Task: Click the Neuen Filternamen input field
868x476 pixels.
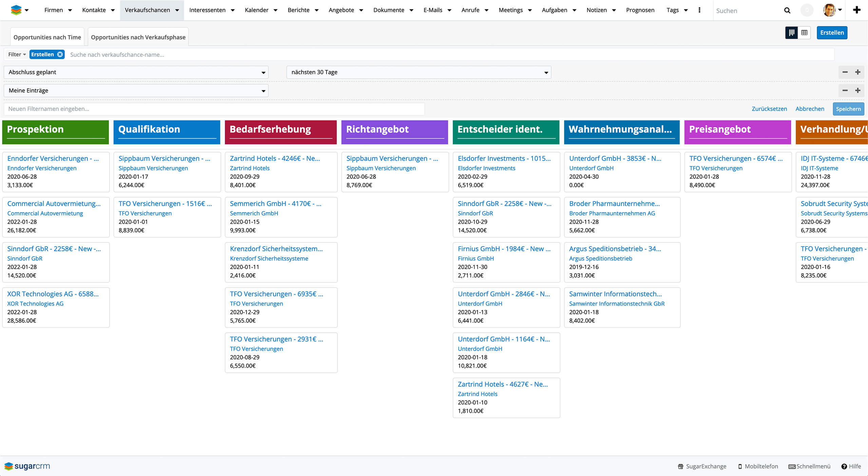Action: (214, 109)
